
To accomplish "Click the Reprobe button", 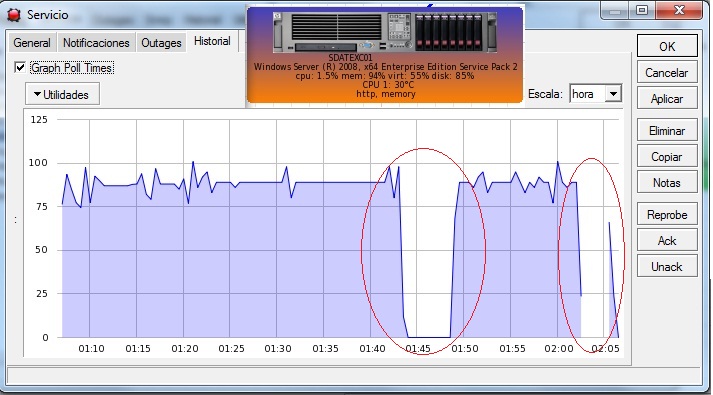I will (x=667, y=215).
